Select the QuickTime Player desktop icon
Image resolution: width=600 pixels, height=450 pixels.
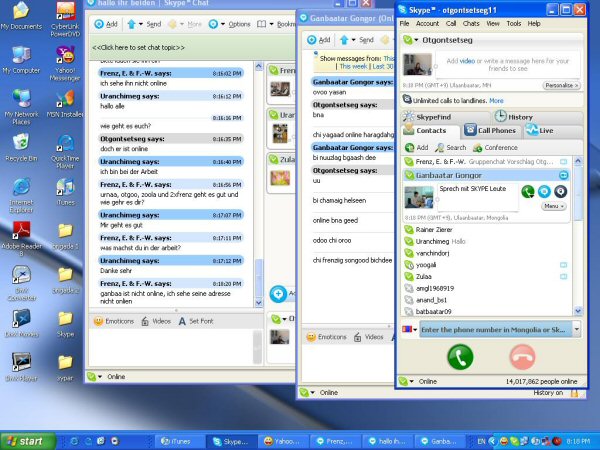point(65,151)
